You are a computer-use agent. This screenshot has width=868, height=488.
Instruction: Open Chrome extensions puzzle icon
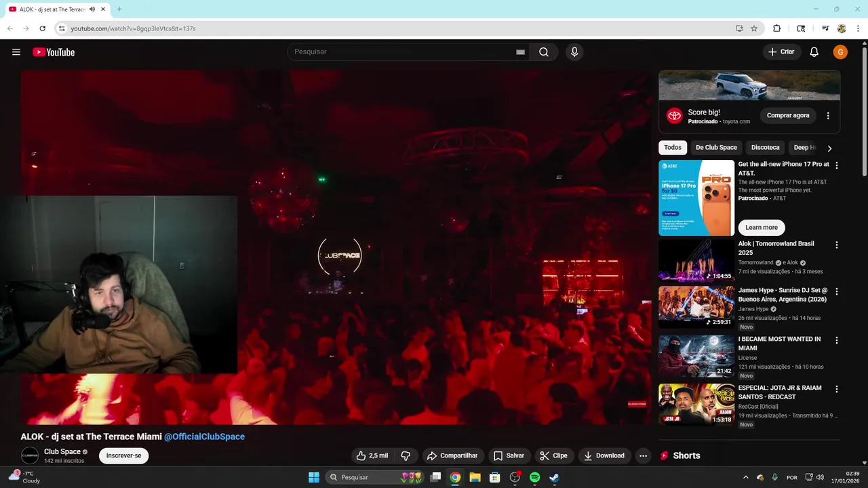click(x=777, y=28)
